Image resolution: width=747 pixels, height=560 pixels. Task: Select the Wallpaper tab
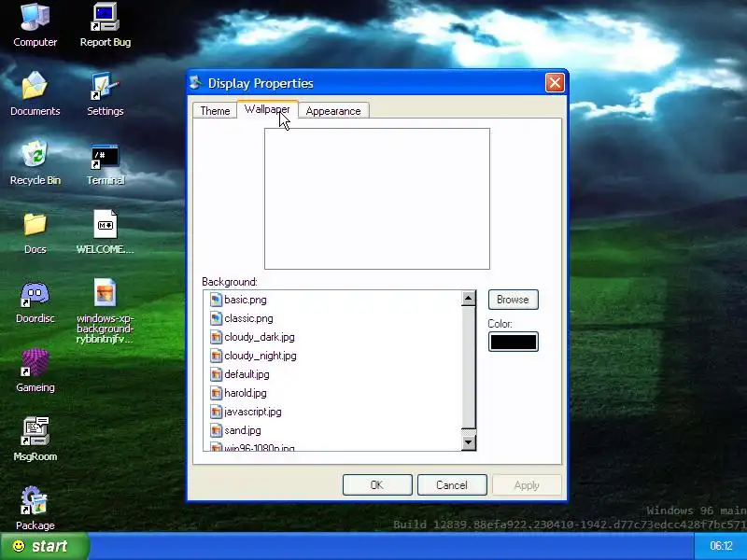267,109
